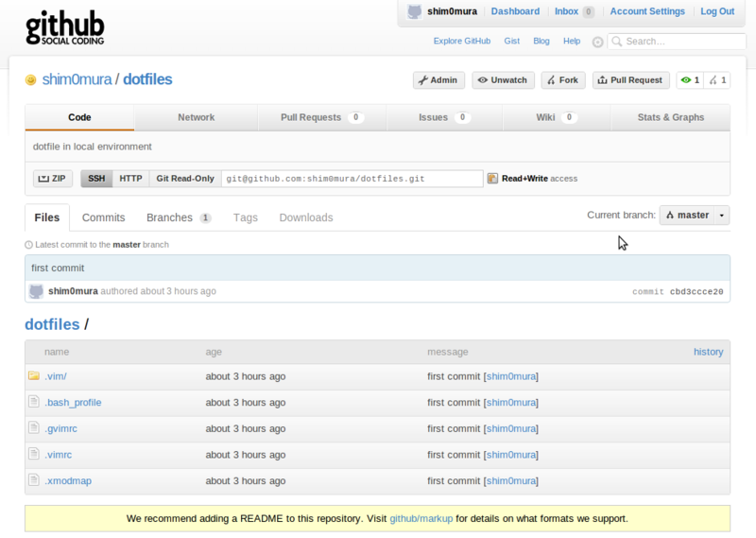Fork the dotfiles repository

tap(563, 80)
